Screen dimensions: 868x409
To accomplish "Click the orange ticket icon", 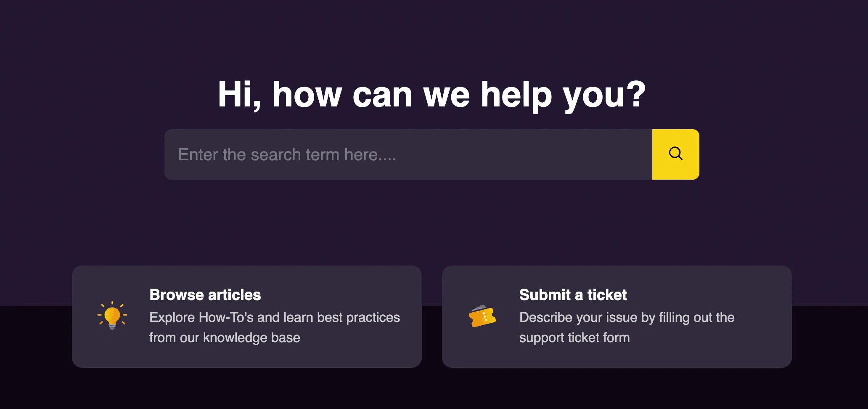I will point(482,316).
